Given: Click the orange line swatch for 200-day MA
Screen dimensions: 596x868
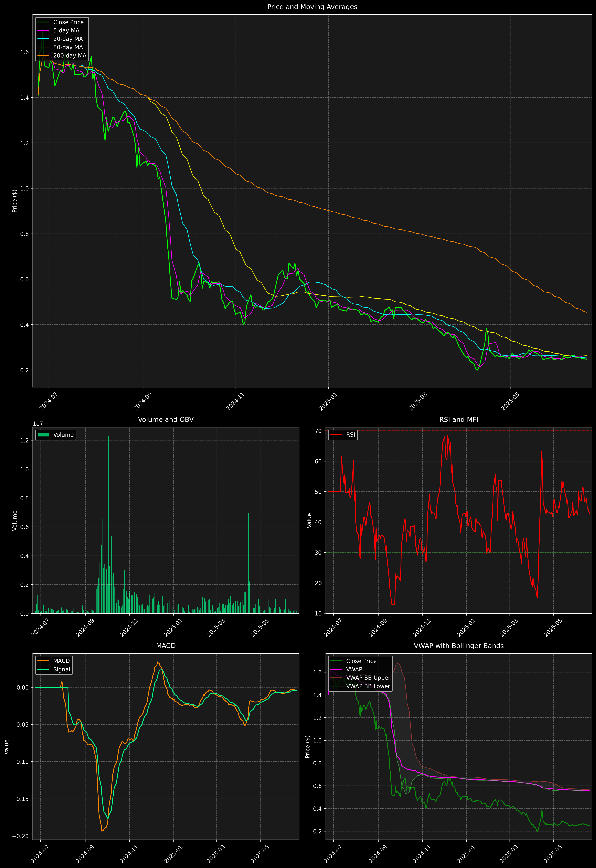Looking at the screenshot, I should 43,56.
